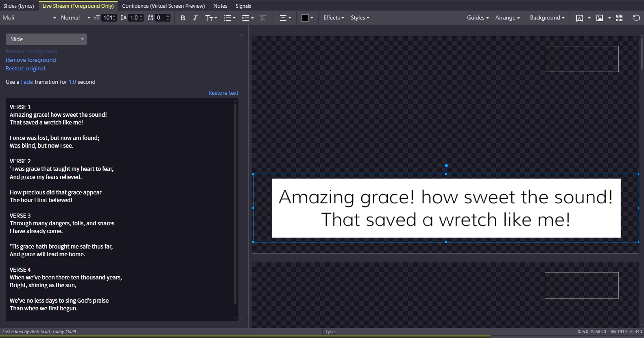Open the indent options icon
Screen dimensions: 644x338
click(x=248, y=18)
